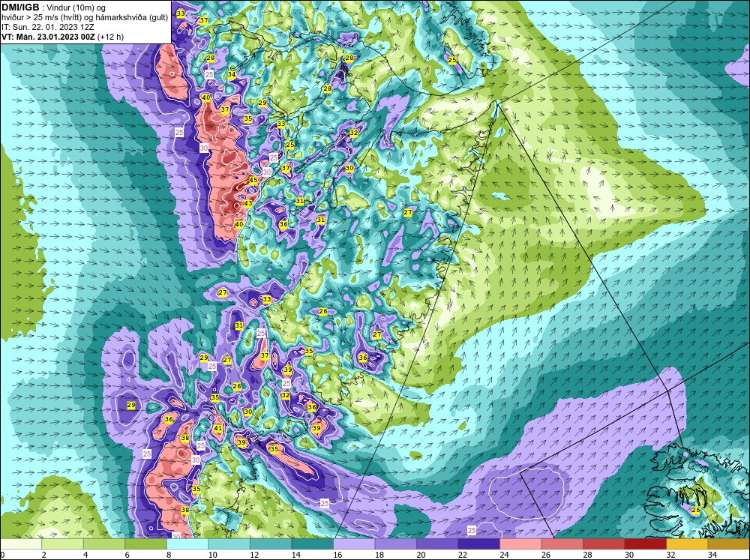Choose the 6–8 m/s olive green legend swatch
Viewport: 750px width, 560px height.
pyautogui.click(x=146, y=544)
